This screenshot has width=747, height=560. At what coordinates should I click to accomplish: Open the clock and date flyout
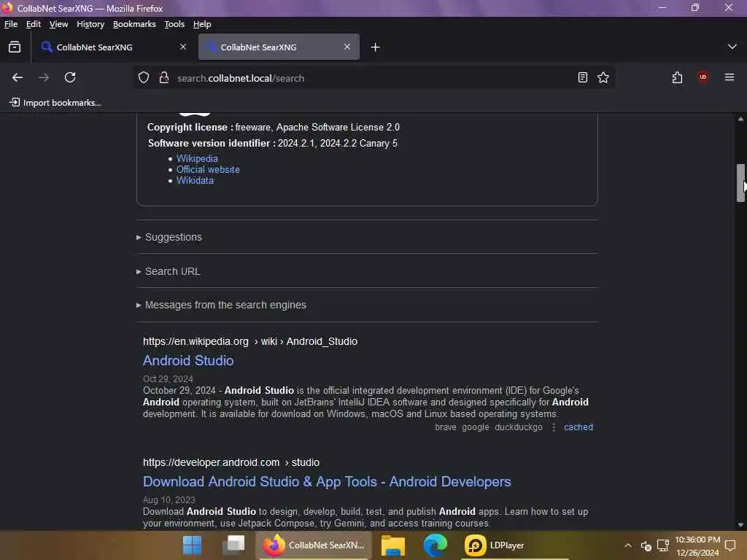tap(697, 545)
